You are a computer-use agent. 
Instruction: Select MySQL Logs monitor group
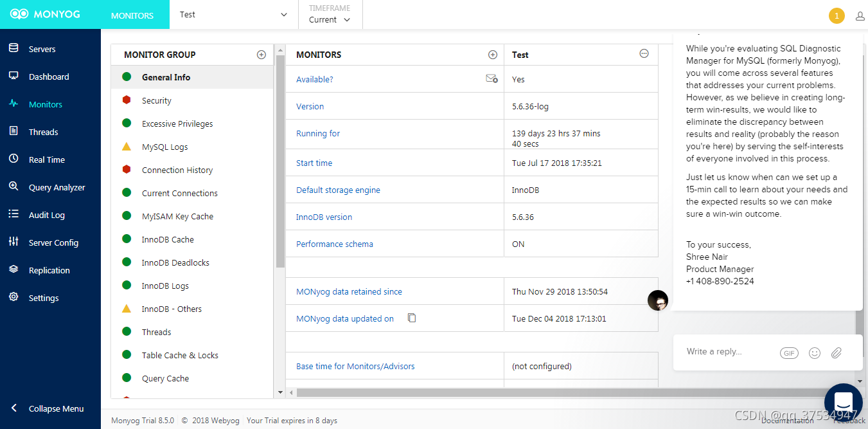coord(192,147)
